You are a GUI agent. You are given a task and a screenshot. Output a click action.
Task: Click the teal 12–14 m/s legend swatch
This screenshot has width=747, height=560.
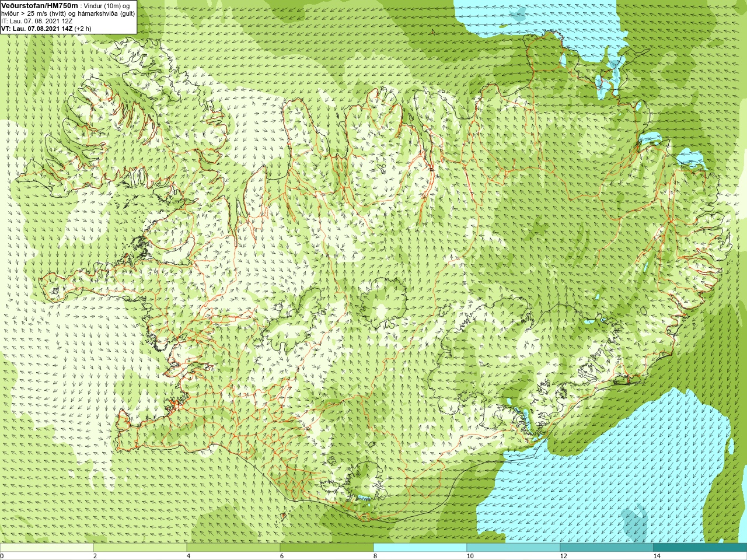pyautogui.click(x=607, y=547)
